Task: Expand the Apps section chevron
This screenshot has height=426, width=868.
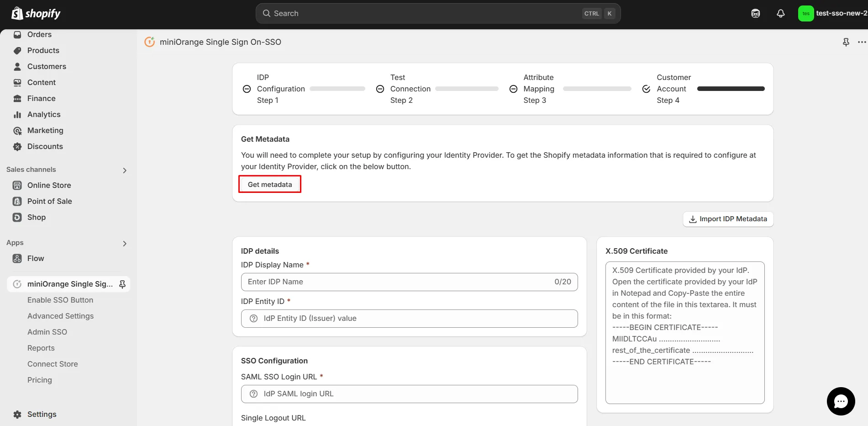Action: tap(125, 244)
